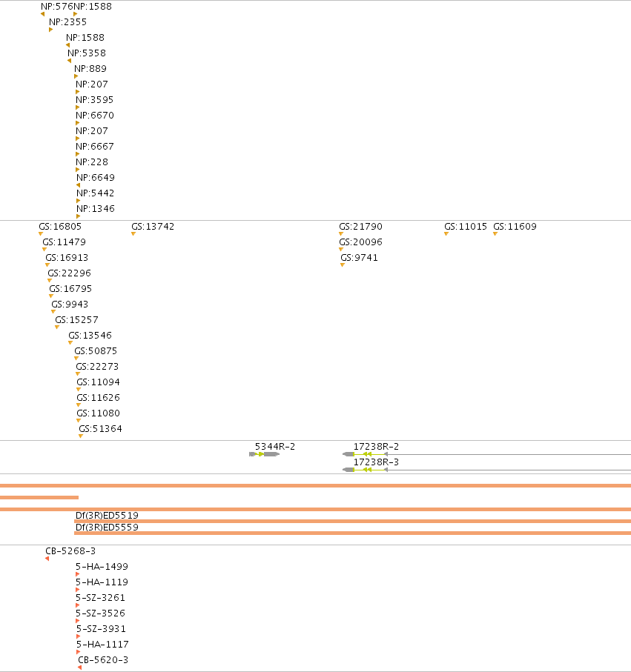
Task: Click the CB-5620-3 insertion label
Action: [x=103, y=660]
